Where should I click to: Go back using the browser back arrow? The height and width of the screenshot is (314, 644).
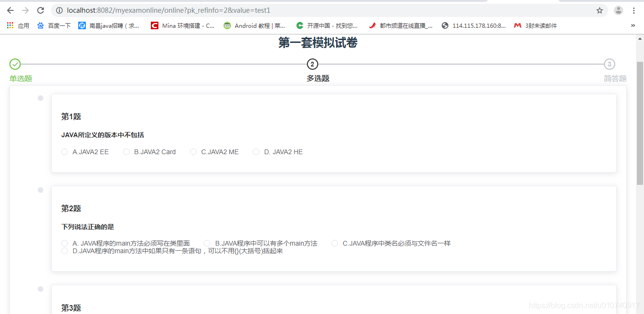coord(10,10)
